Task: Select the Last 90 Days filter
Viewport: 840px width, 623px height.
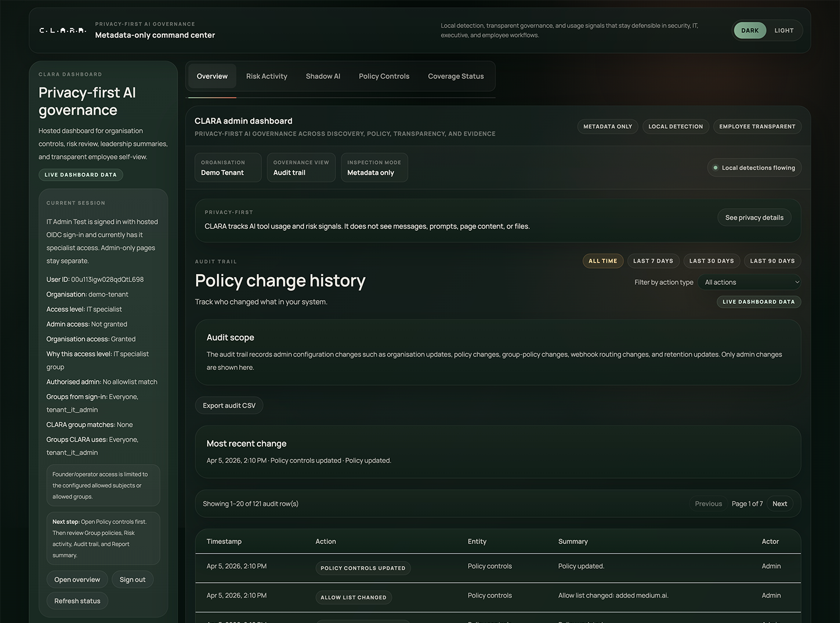Action: coord(772,261)
